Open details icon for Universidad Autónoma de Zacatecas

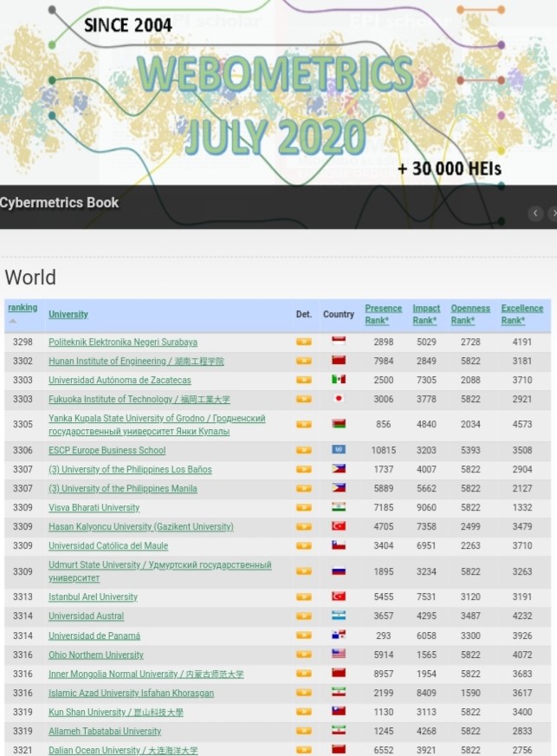(x=303, y=380)
